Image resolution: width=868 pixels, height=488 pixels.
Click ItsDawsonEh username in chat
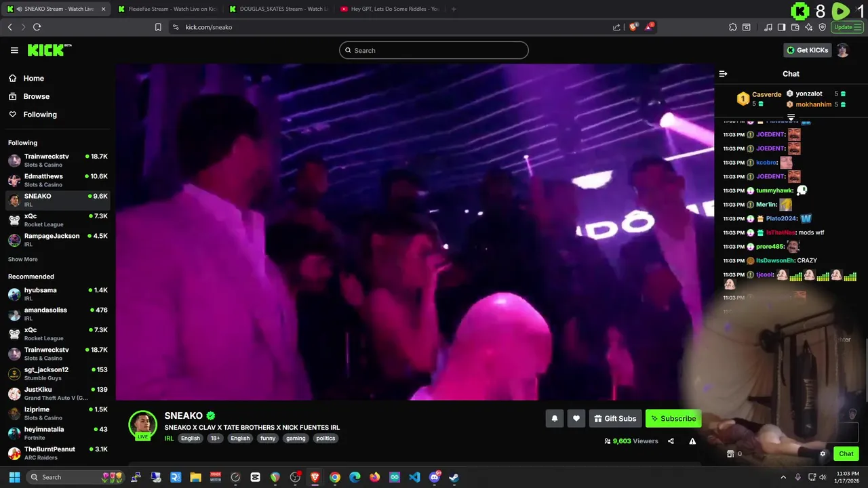click(776, 260)
